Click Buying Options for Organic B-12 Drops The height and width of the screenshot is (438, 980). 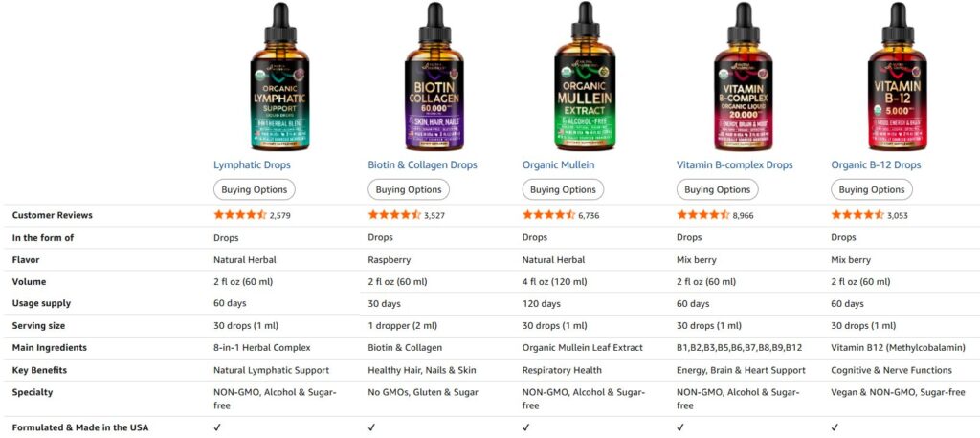(x=872, y=189)
